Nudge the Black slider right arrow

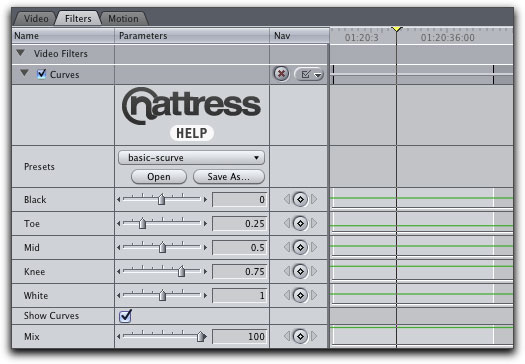tap(205, 200)
